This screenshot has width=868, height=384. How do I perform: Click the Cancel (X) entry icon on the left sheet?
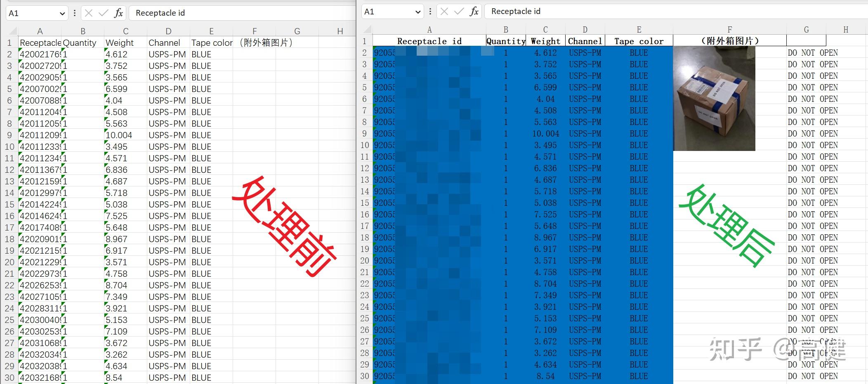point(89,13)
